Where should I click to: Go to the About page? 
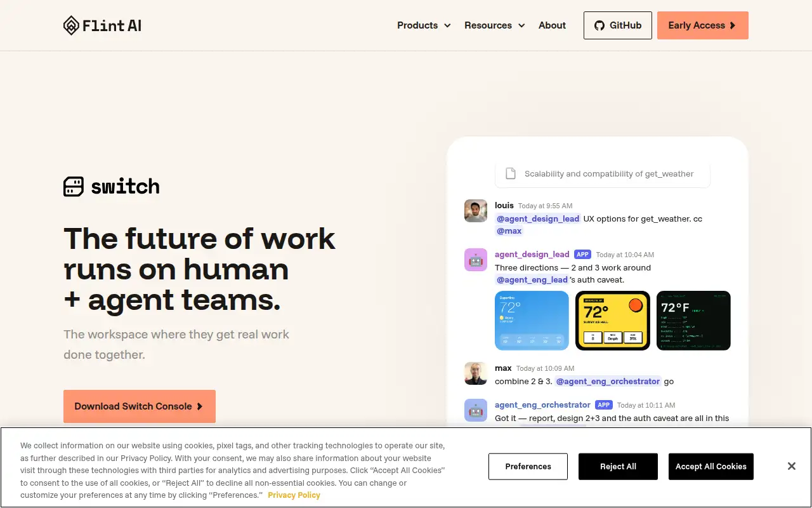552,25
